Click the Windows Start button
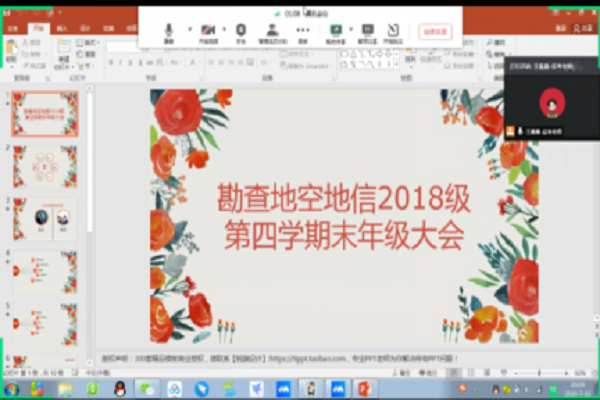The height and width of the screenshot is (400, 600). coord(12,388)
